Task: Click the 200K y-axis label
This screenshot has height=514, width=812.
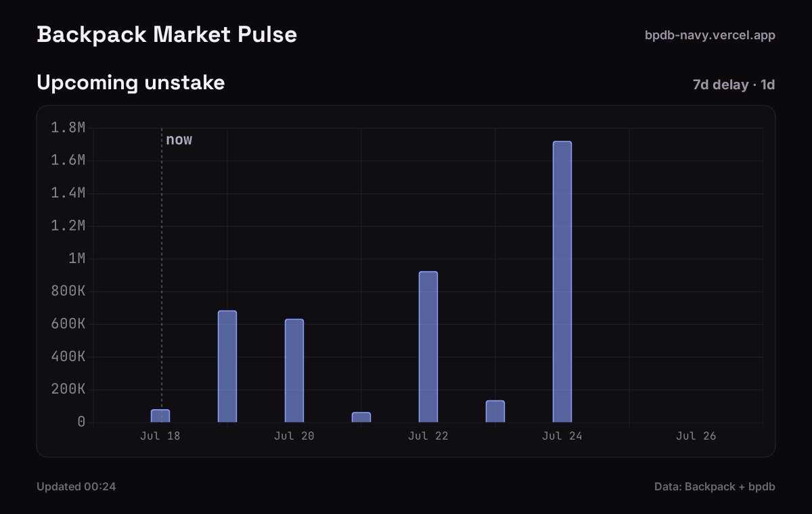Action: coord(68,390)
